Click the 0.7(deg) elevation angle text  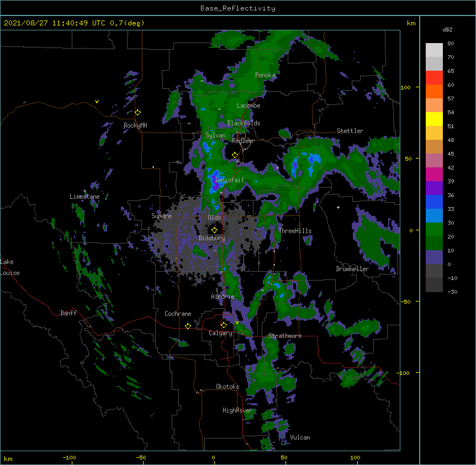(x=127, y=23)
